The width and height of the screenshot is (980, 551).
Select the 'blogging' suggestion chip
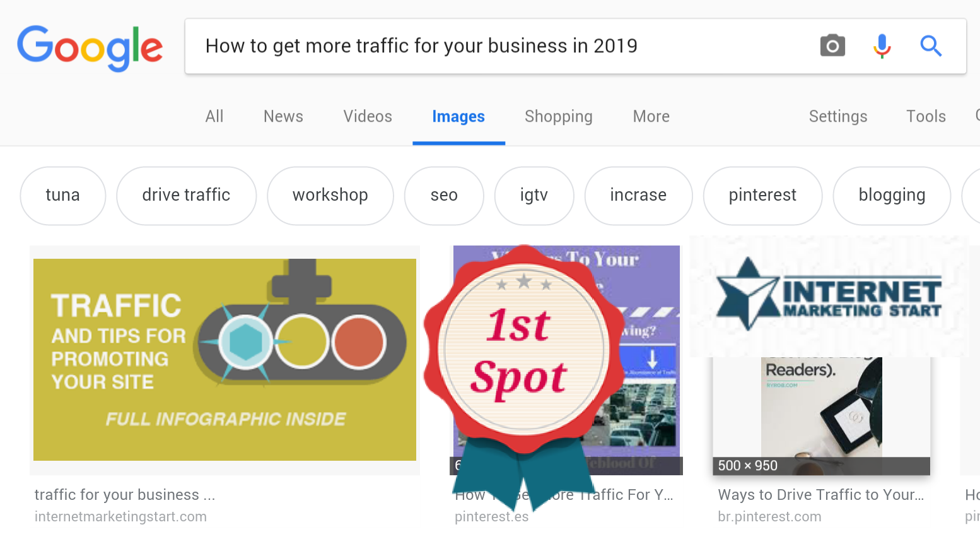click(x=892, y=195)
